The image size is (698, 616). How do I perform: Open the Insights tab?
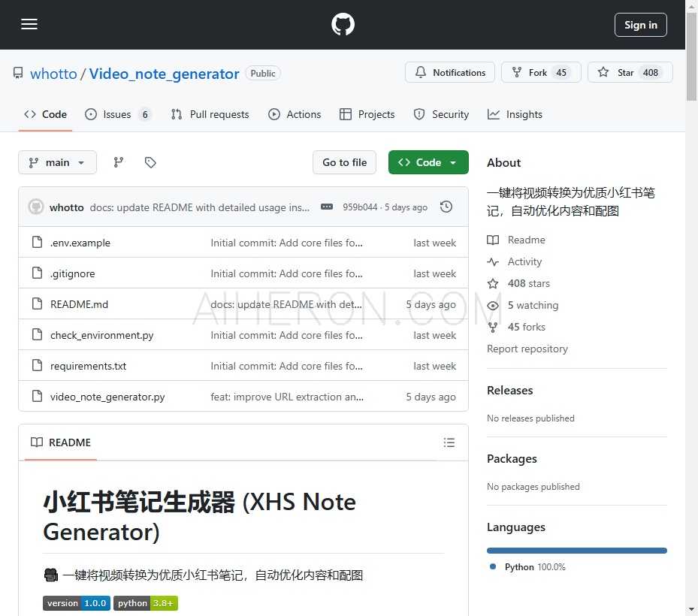click(x=515, y=114)
